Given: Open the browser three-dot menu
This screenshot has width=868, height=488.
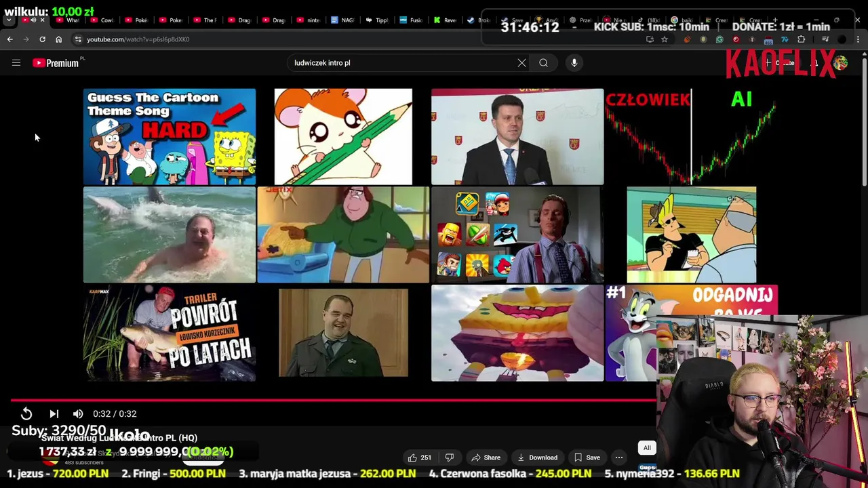Looking at the screenshot, I should click(858, 39).
